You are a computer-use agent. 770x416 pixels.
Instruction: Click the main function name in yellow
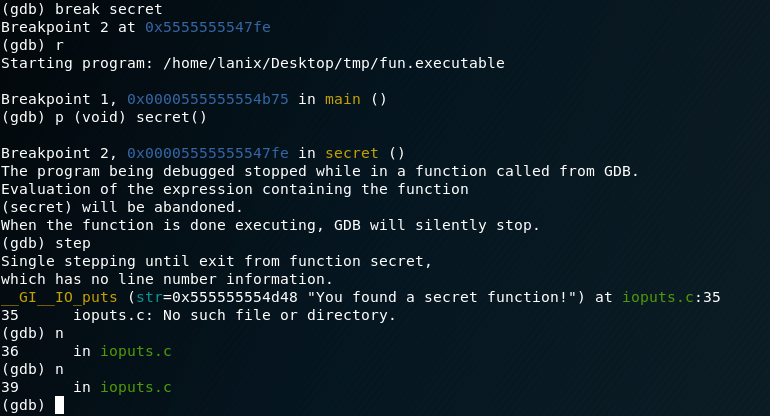[x=343, y=99]
